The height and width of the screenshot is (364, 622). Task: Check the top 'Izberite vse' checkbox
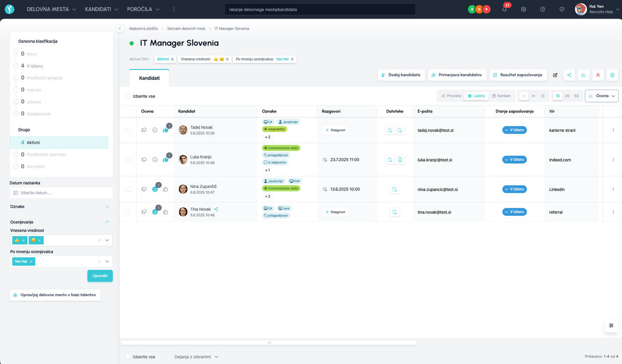click(128, 96)
